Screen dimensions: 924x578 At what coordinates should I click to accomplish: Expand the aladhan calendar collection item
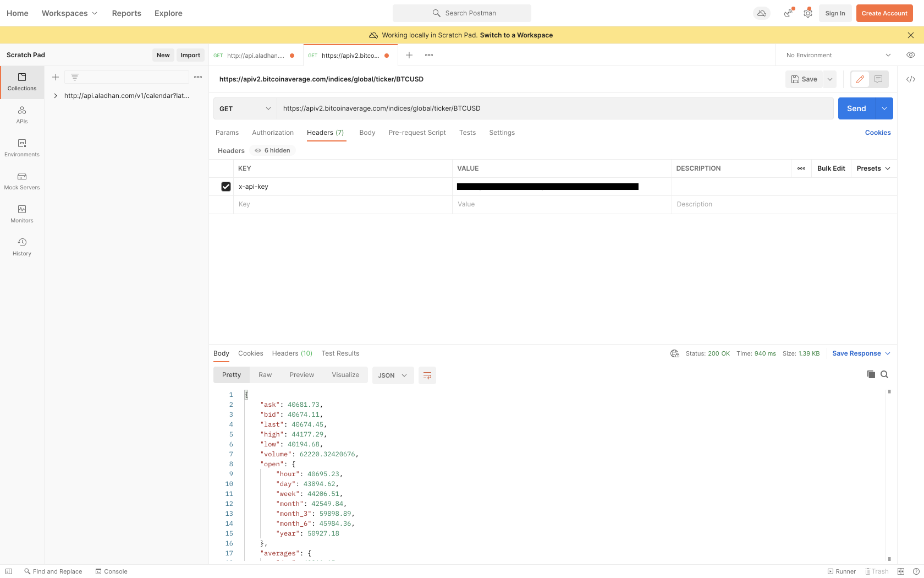(x=56, y=96)
